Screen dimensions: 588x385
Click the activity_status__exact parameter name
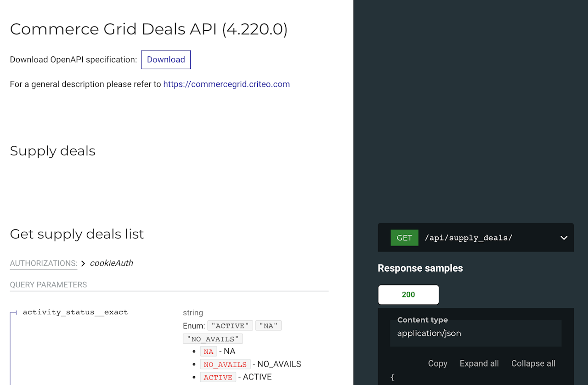[x=75, y=312]
